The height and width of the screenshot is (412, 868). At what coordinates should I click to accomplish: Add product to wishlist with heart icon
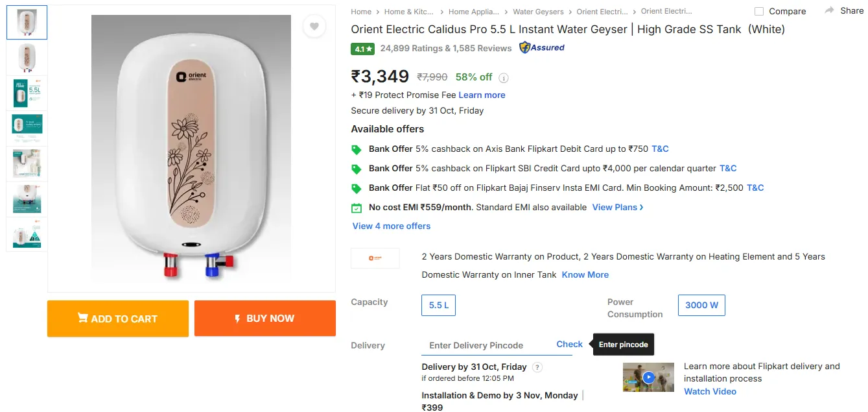(314, 27)
